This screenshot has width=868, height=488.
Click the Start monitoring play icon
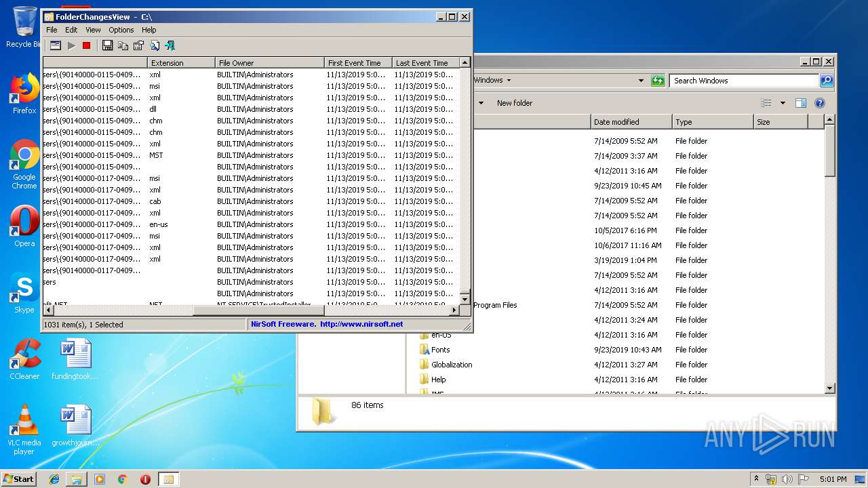71,45
